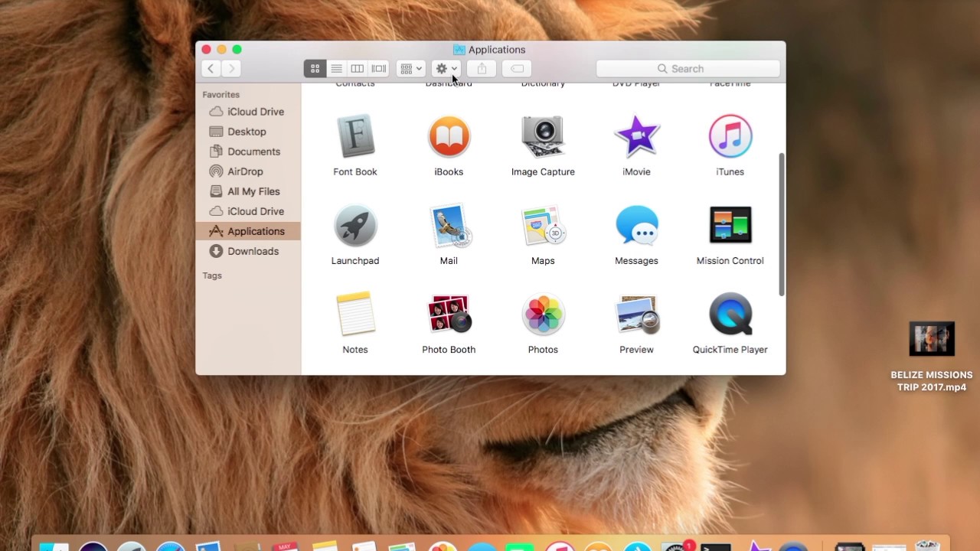Open the item arrangement dropdown
This screenshot has width=980, height=551.
pyautogui.click(x=411, y=69)
